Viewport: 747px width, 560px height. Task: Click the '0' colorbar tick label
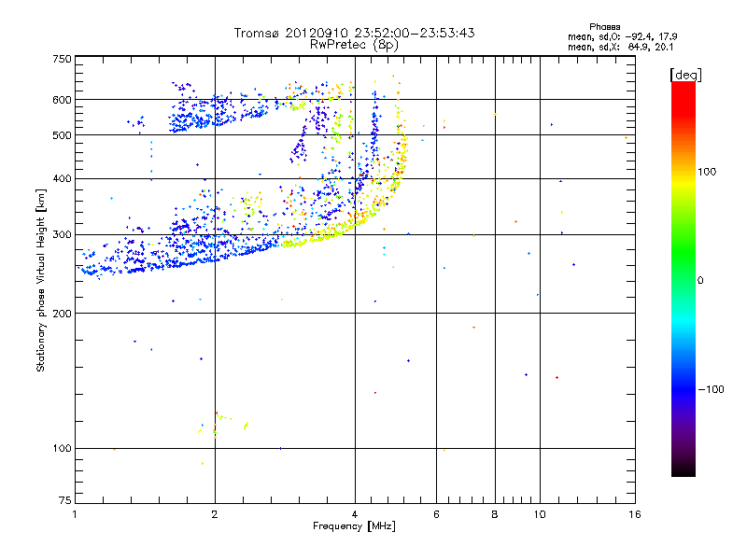click(700, 281)
